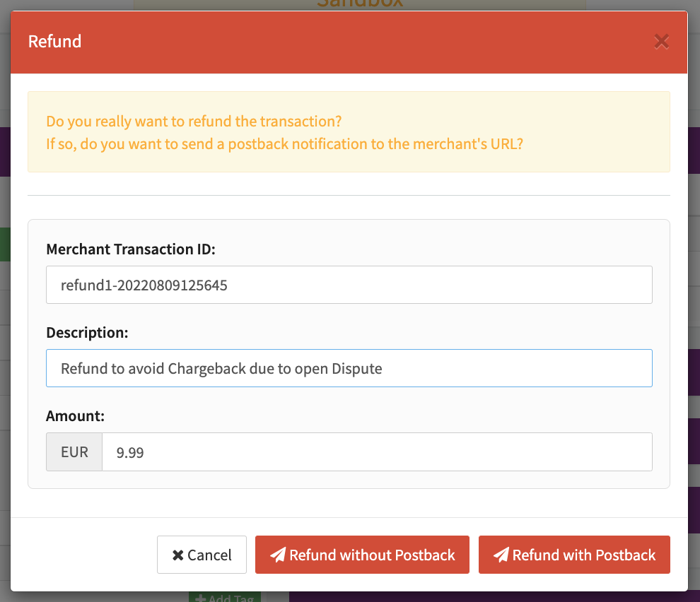The height and width of the screenshot is (602, 700).
Task: Close the Refund dialog with the X icon
Action: point(661,42)
